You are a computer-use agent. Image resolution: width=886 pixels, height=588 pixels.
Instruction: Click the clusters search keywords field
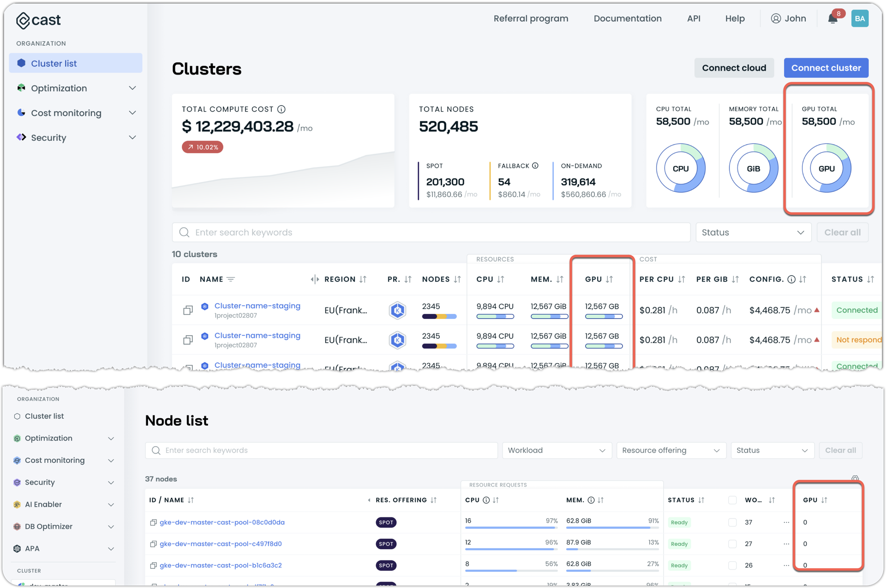coord(431,233)
